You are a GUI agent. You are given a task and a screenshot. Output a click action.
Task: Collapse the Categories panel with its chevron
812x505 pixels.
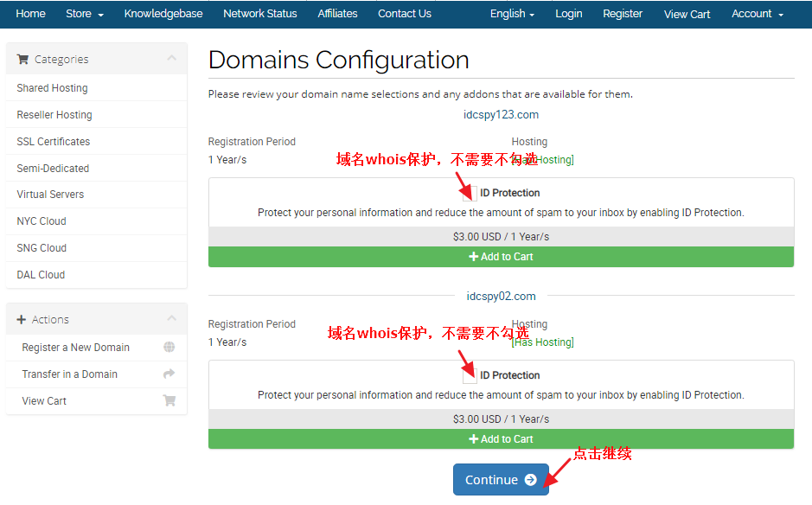pyautogui.click(x=171, y=59)
